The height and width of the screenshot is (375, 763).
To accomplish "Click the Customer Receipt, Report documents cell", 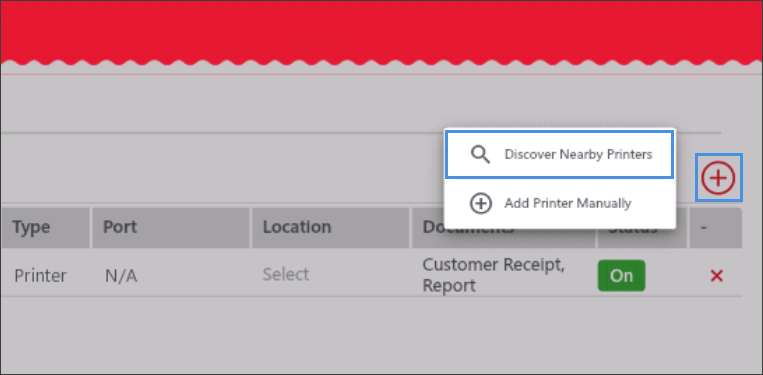I will click(x=493, y=275).
